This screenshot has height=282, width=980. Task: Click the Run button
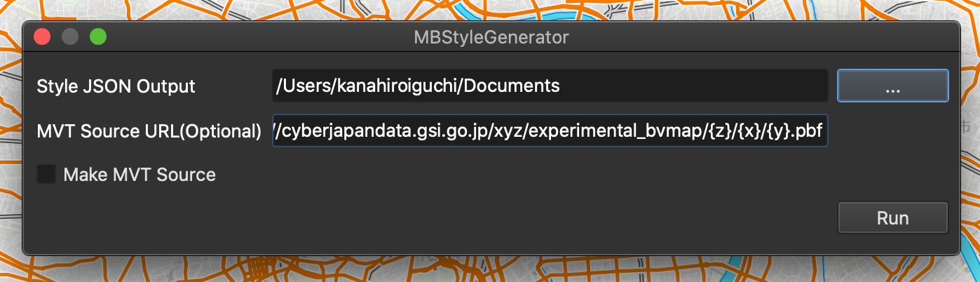[892, 218]
